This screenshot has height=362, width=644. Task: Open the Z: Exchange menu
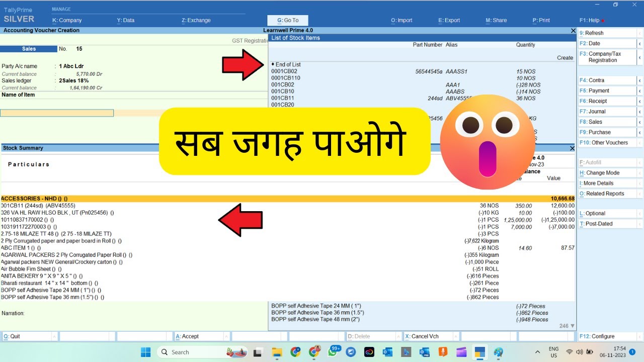pos(196,21)
